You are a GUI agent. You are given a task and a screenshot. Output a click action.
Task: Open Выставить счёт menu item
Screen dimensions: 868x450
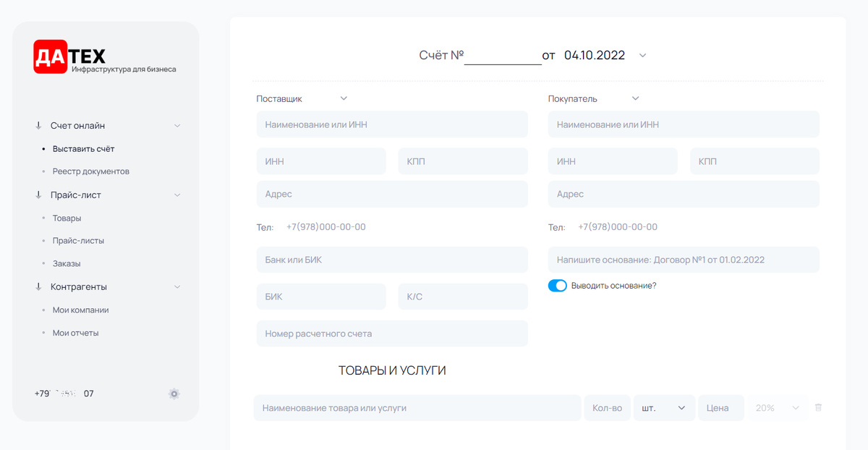coord(83,148)
